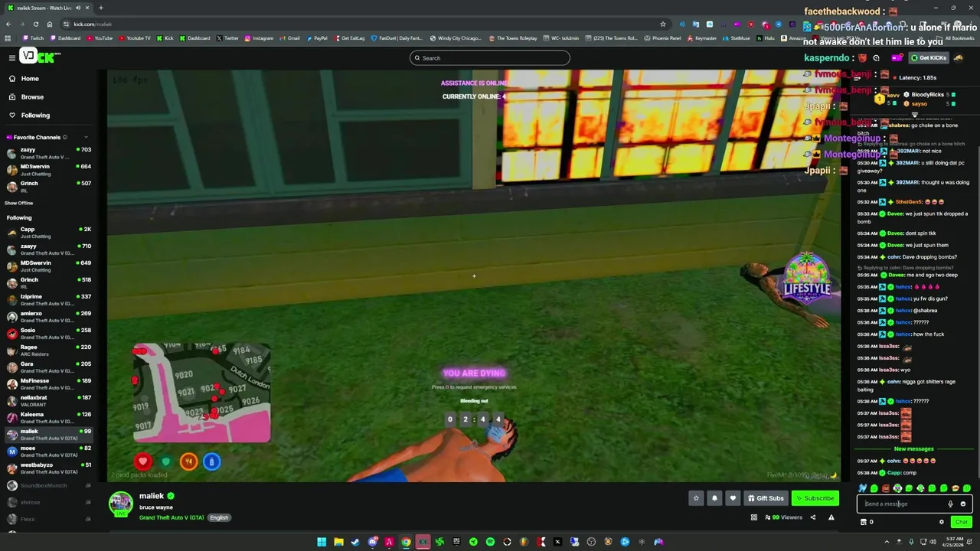Open westbabyzo channel in sidebar
Screen dimensions: 980x551
[x=47, y=468]
